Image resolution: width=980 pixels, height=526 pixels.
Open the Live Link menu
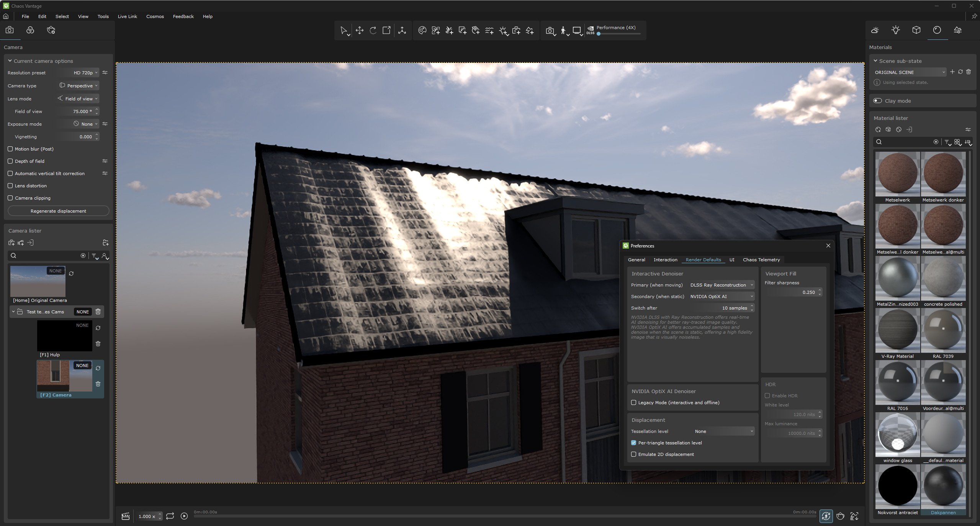(127, 16)
